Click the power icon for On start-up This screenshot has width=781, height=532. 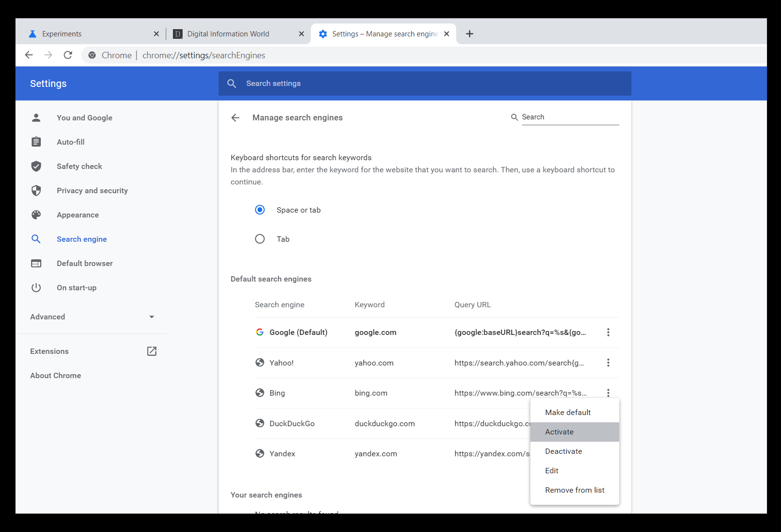pos(36,287)
